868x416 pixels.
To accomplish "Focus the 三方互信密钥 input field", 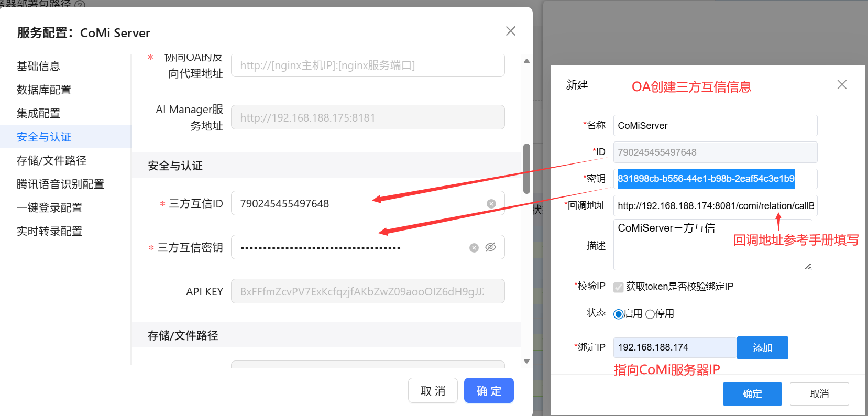I will click(x=368, y=247).
